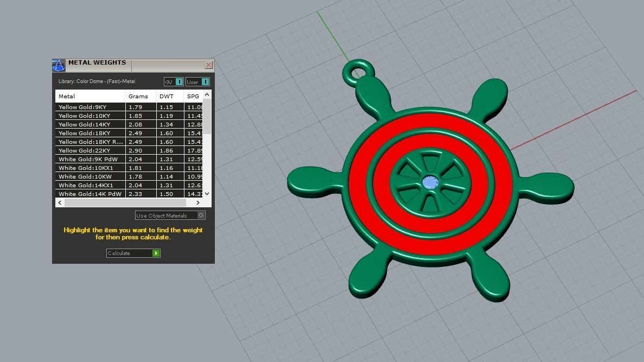Click Grams value 2.90 for 22KY
The width and height of the screenshot is (644, 362).
click(x=135, y=150)
